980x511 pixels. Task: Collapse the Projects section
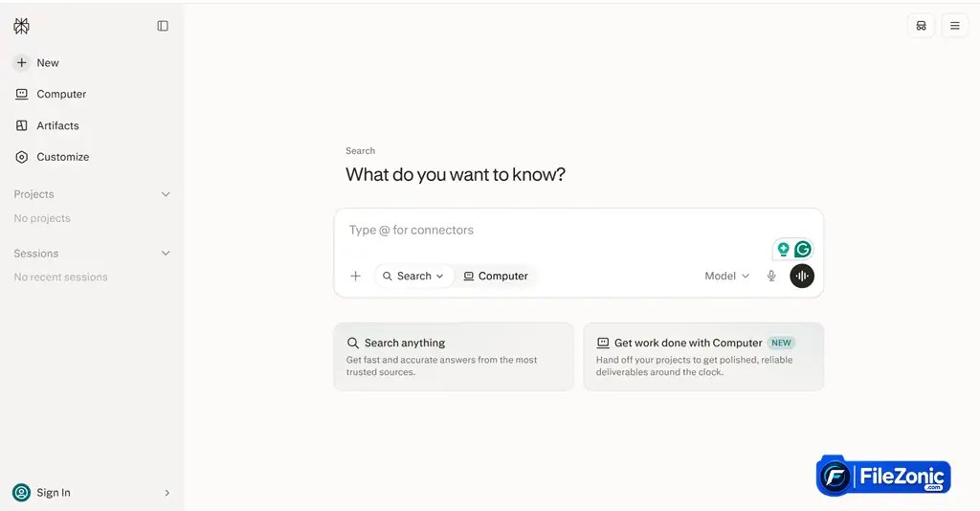click(166, 194)
